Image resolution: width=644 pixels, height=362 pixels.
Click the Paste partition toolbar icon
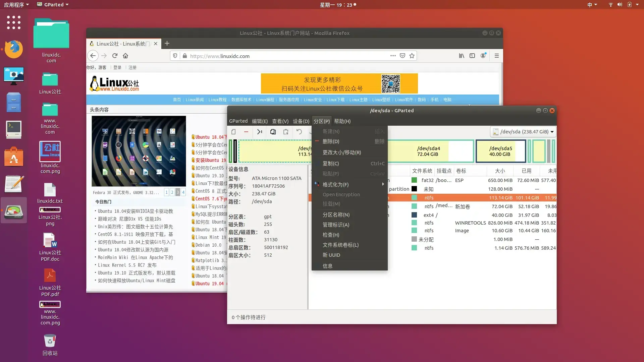[x=286, y=132]
